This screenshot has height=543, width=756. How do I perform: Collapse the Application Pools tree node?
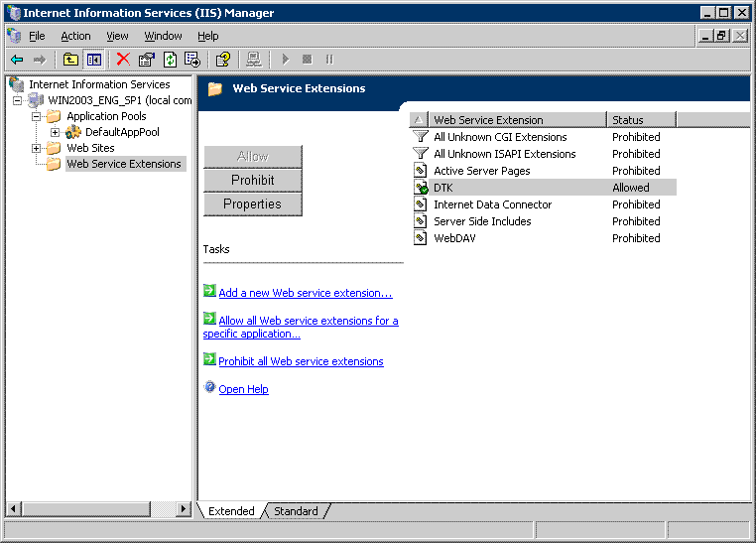click(37, 116)
